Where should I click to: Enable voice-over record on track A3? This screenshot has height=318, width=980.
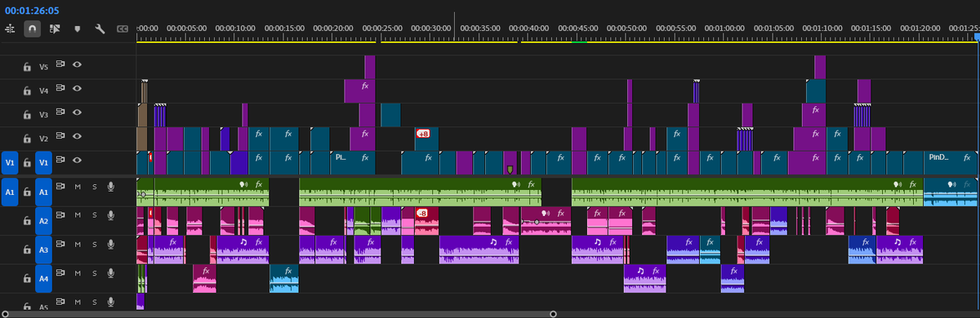click(x=110, y=245)
